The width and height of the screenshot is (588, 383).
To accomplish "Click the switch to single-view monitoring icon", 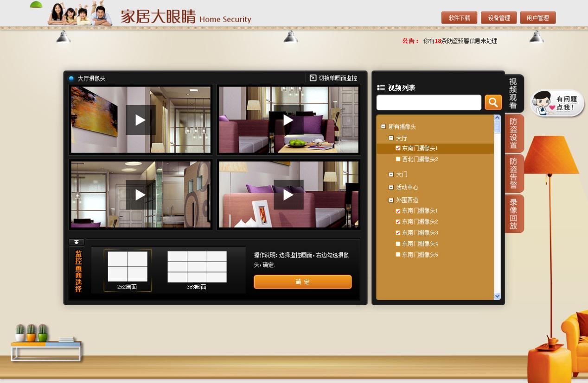I will tap(313, 78).
